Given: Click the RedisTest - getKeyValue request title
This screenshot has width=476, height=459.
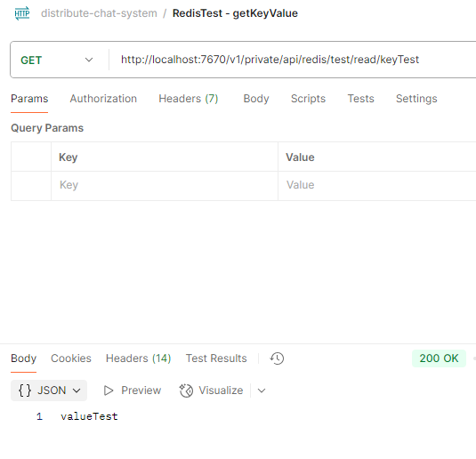Looking at the screenshot, I should (x=235, y=13).
